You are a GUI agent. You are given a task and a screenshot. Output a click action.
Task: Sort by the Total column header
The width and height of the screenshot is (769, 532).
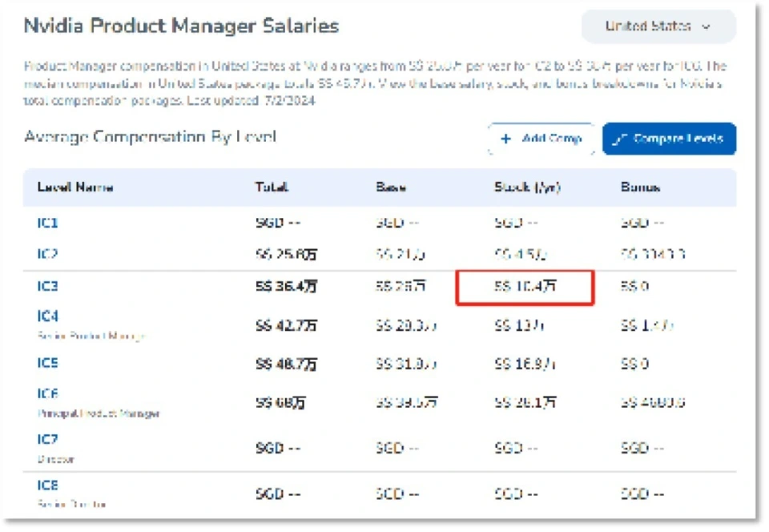coord(272,187)
